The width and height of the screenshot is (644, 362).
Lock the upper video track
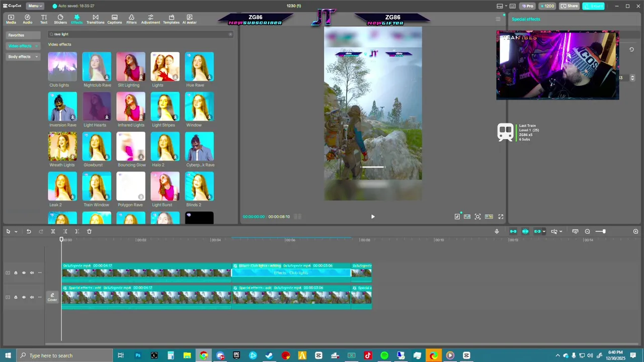click(16, 273)
